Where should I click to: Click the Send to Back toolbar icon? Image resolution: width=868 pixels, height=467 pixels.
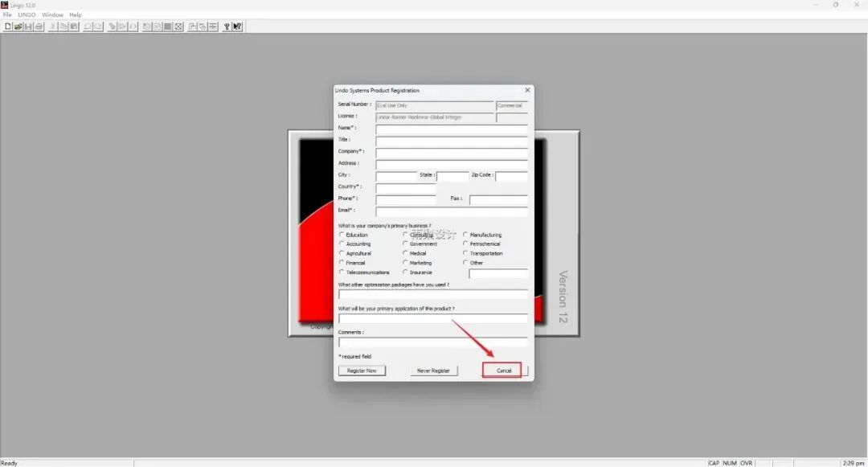(192, 26)
